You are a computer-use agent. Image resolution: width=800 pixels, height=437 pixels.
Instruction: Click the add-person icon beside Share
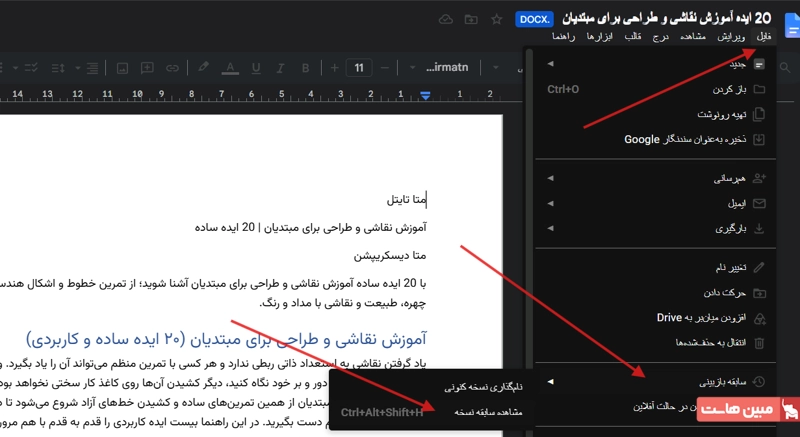(759, 178)
